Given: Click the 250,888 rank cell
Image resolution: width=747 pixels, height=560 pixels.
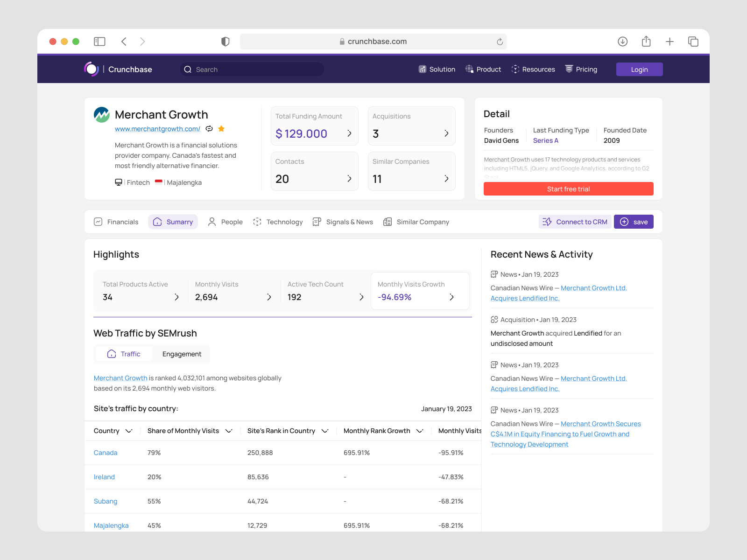Looking at the screenshot, I should pos(260,453).
